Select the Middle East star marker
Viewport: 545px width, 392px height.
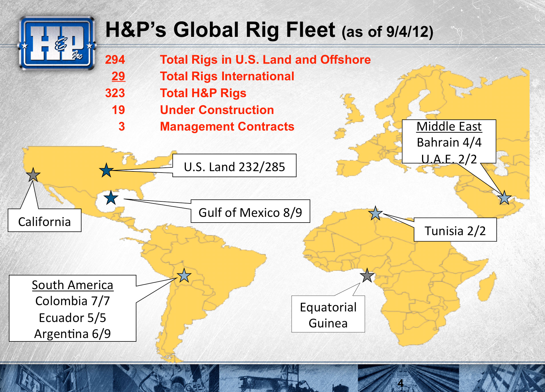point(504,198)
